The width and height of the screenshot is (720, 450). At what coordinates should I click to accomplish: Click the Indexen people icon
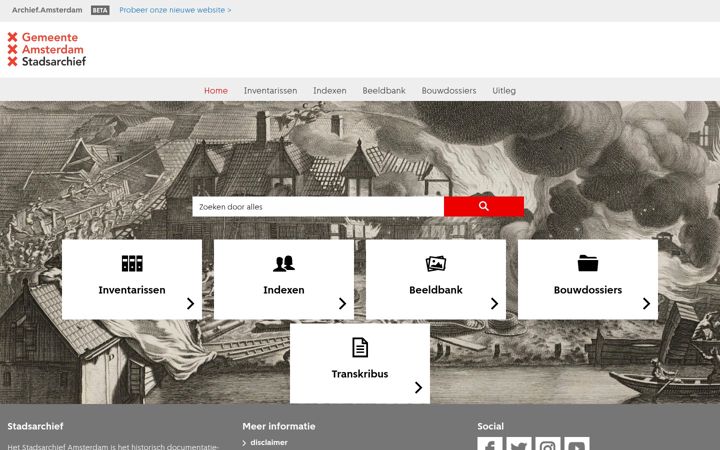[x=284, y=264]
